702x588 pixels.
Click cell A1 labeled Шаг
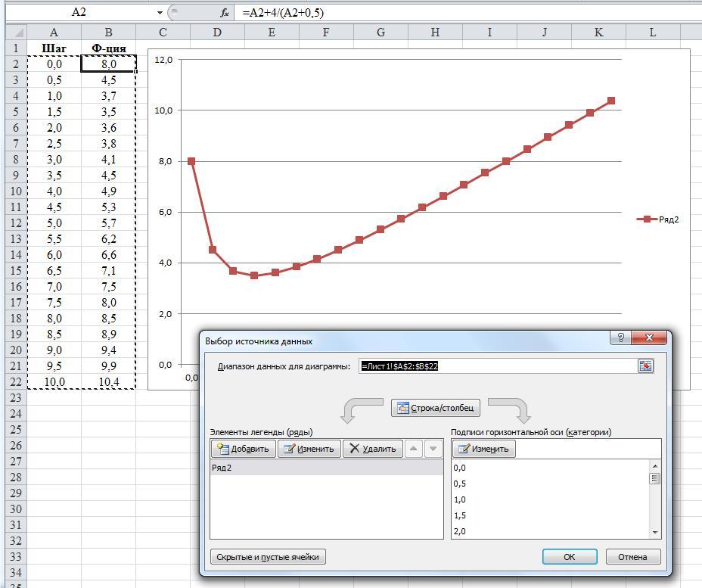click(x=54, y=48)
